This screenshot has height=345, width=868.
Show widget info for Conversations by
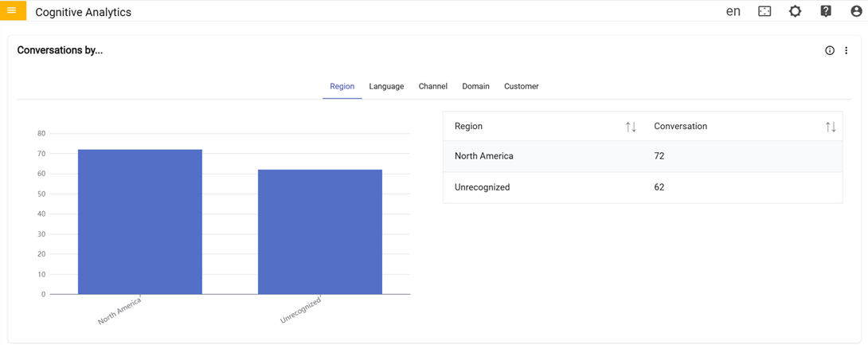[830, 50]
